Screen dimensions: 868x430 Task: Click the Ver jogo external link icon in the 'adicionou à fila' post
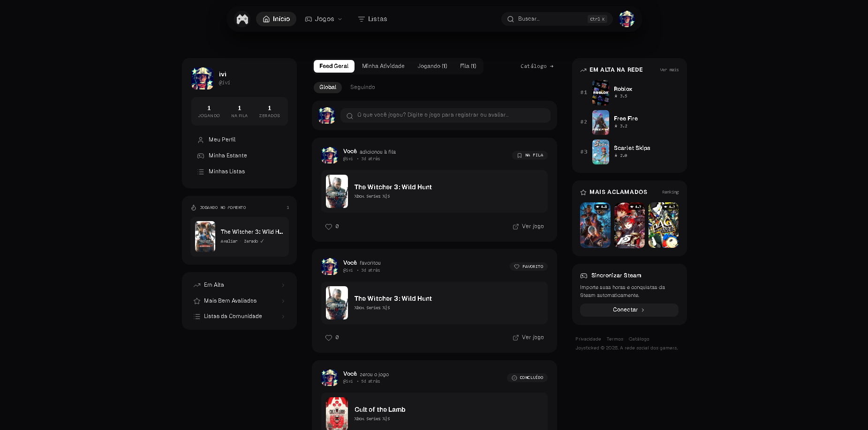coord(516,227)
